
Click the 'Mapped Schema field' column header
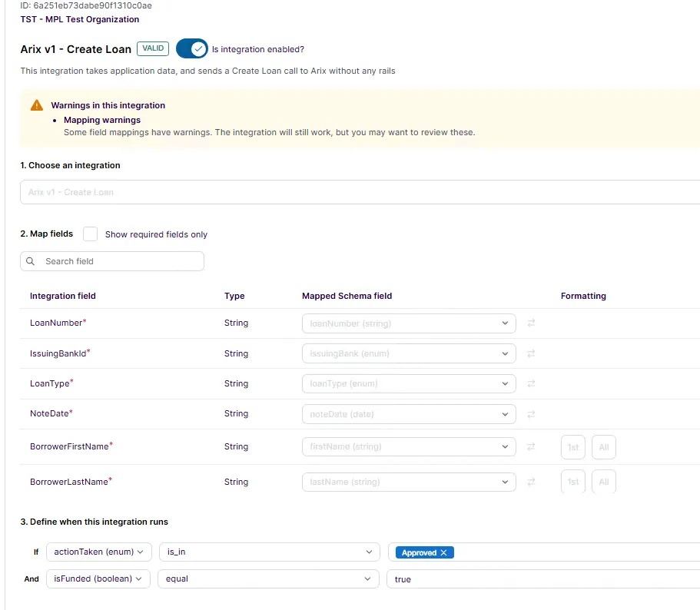coord(347,296)
